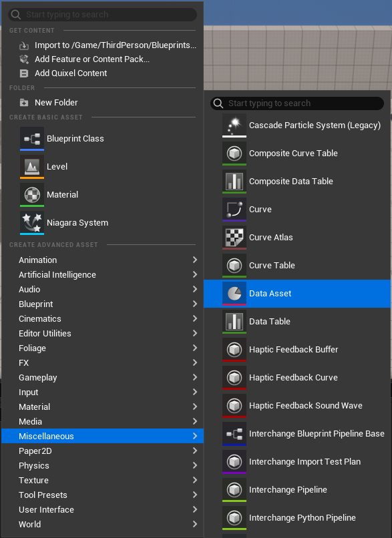Click the New Folder icon
This screenshot has height=538, width=392.
point(24,103)
